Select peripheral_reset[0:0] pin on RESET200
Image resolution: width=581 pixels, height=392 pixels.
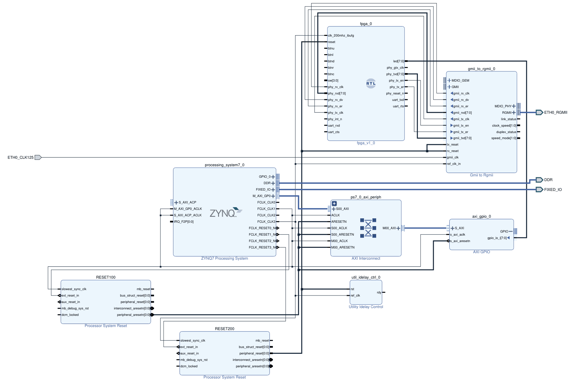tap(254, 353)
